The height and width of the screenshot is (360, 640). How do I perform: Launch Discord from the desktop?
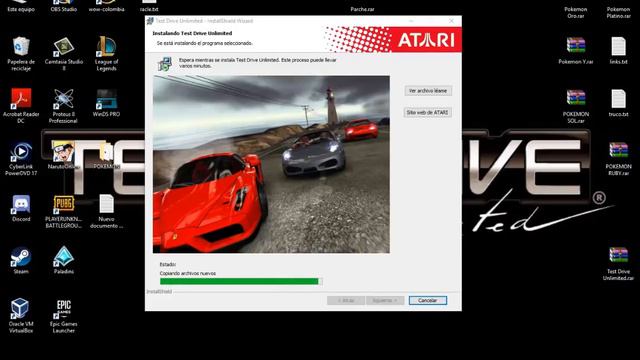click(21, 208)
